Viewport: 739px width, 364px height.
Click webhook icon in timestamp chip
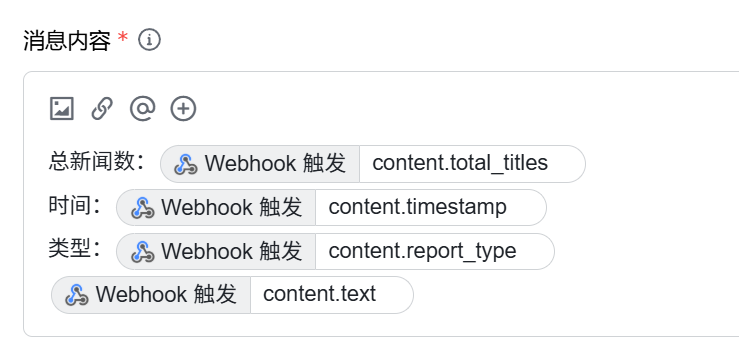coord(142,208)
